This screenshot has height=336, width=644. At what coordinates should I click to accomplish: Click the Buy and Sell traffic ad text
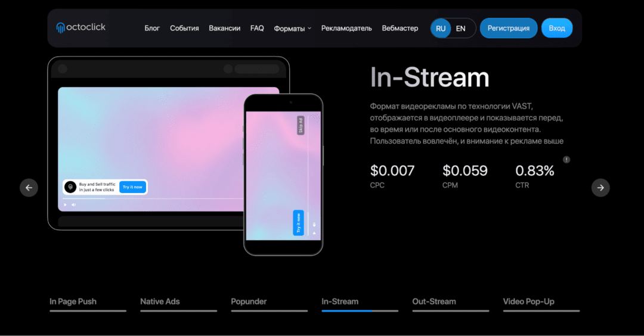tap(97, 187)
